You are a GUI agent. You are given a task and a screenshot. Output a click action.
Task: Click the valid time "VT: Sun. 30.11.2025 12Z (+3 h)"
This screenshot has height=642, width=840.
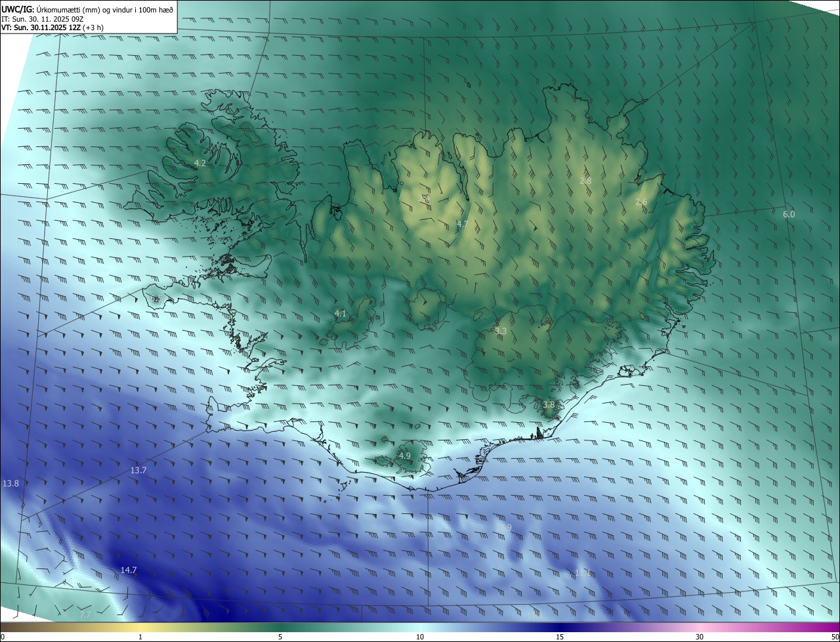(x=52, y=28)
